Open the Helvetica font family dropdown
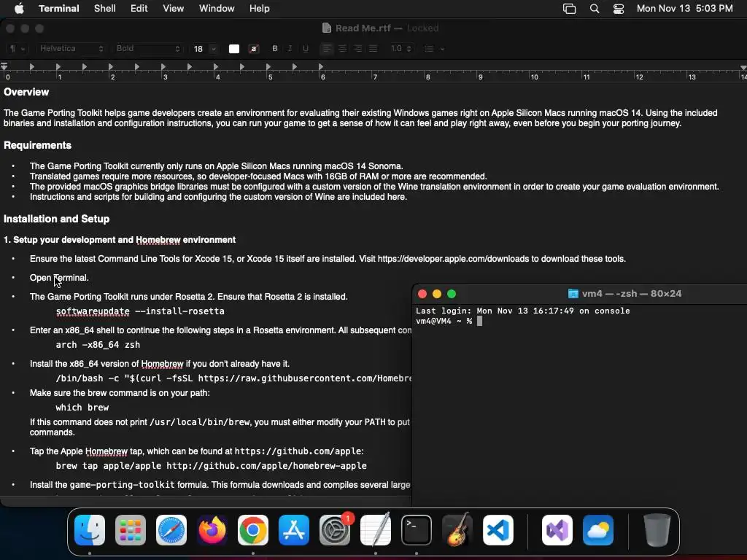This screenshot has height=560, width=747. point(71,49)
